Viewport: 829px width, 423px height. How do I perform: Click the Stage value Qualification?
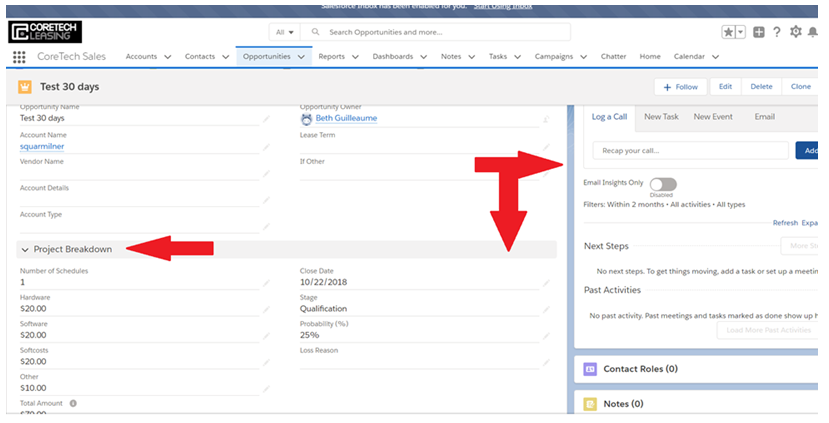324,309
